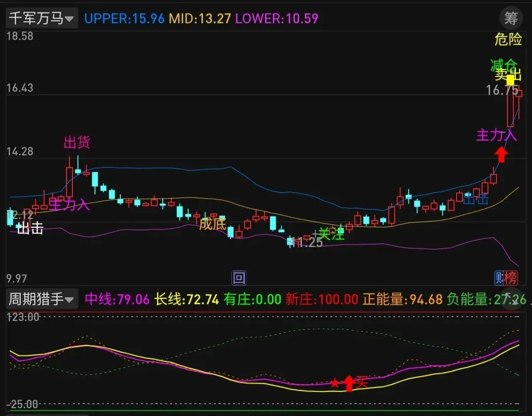Select 正能量:94.68 reading
Screen dimensions: 532x416
[x=402, y=299]
